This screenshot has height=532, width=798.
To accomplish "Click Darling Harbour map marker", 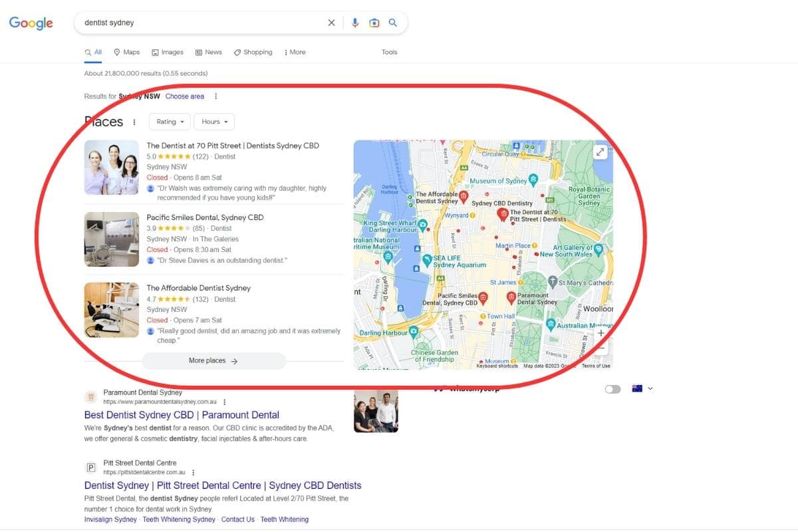I will click(x=414, y=331).
